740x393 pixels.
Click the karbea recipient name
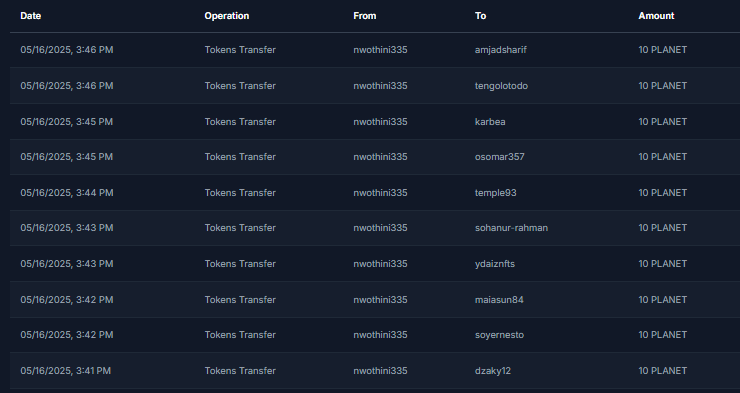click(x=490, y=122)
